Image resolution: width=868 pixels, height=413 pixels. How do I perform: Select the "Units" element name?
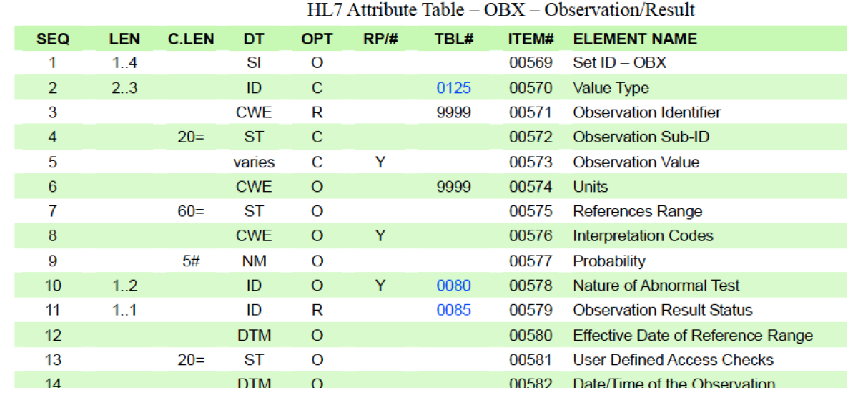(x=591, y=187)
